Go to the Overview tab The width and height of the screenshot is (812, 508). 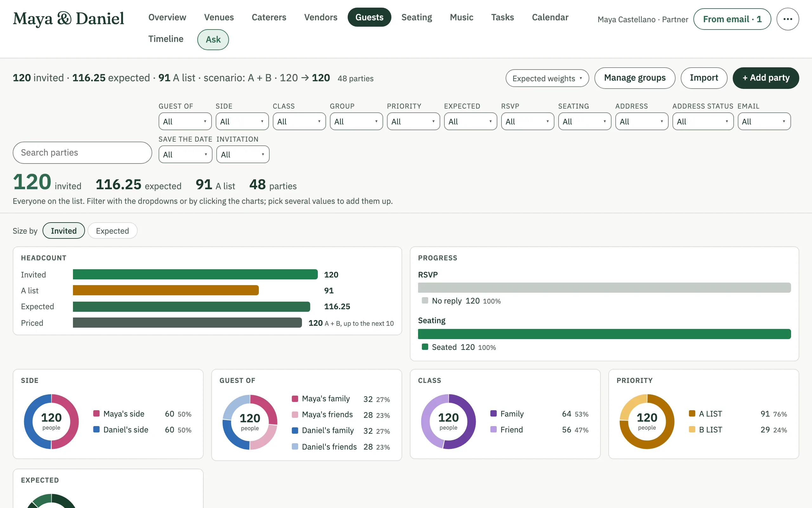click(167, 17)
